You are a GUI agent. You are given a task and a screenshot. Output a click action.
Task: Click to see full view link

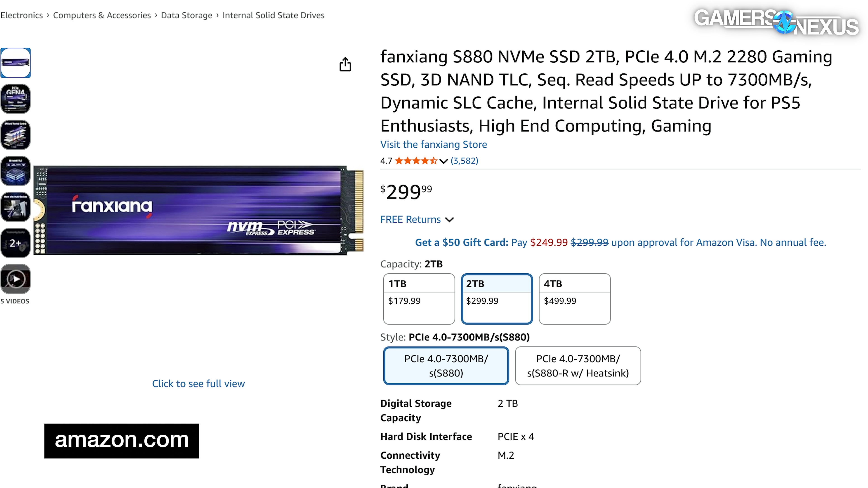pos(198,383)
